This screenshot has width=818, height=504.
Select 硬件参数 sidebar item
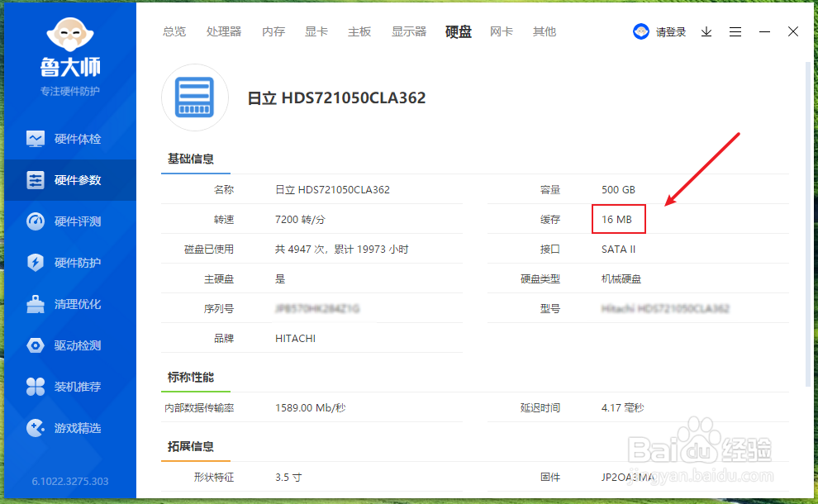point(70,180)
